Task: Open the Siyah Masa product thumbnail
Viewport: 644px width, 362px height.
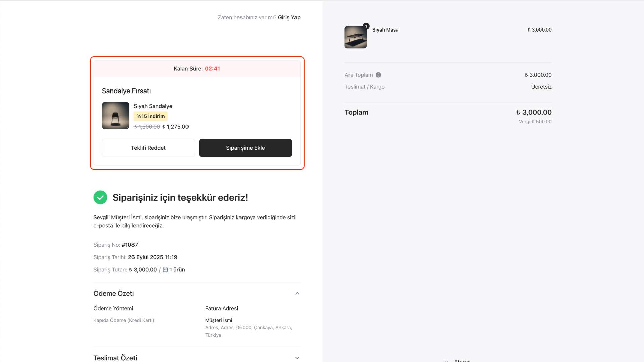Action: coord(356,37)
